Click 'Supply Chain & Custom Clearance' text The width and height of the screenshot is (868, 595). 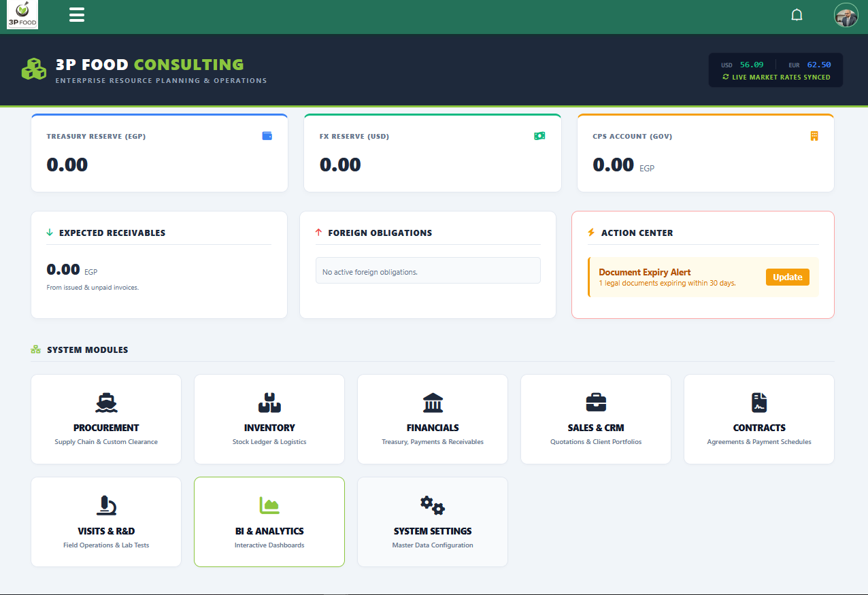(x=106, y=442)
